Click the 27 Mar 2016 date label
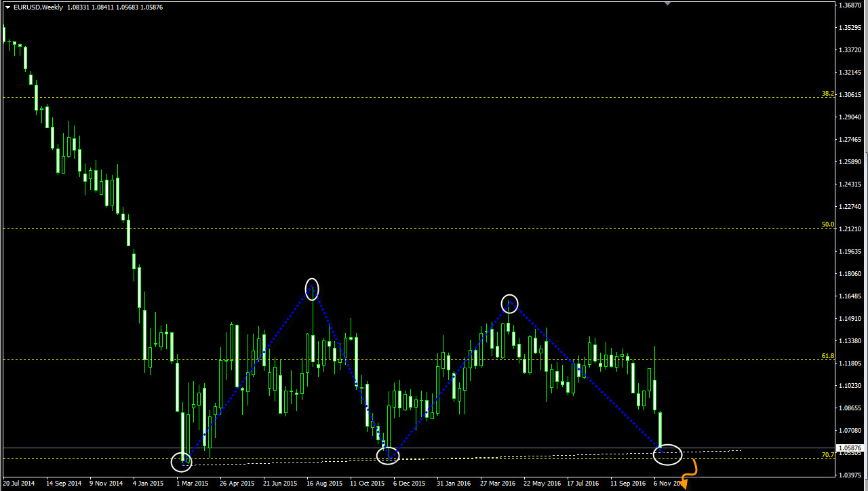The image size is (868, 491). tap(497, 484)
